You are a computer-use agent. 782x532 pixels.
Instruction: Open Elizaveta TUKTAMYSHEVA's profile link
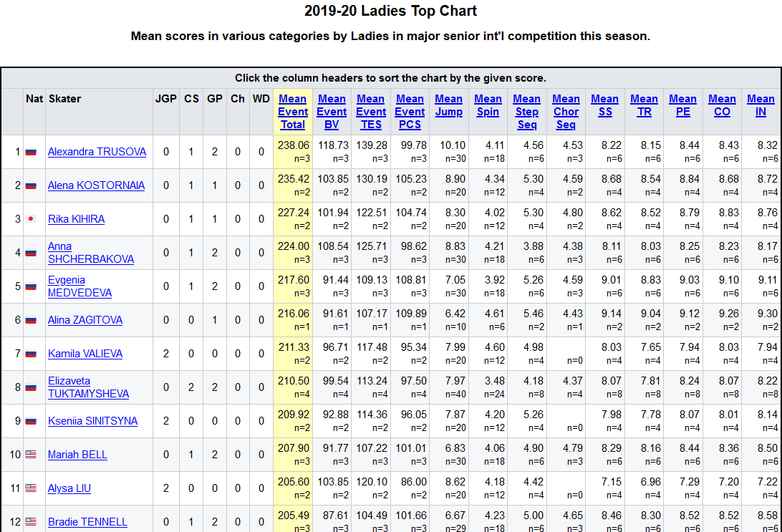(88, 387)
